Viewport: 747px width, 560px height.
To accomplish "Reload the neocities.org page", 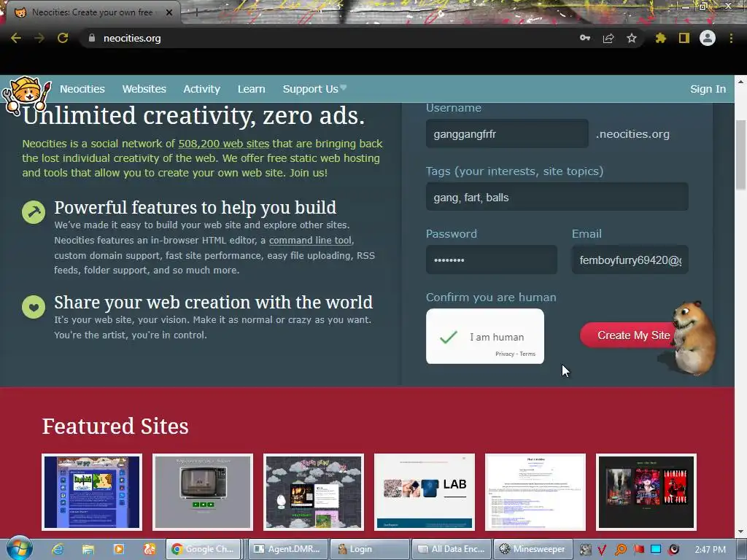I will 63,38.
